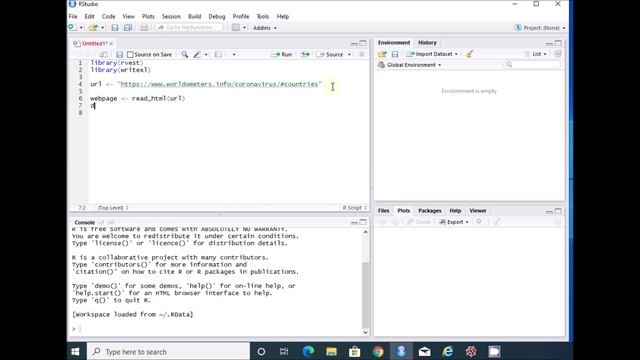640x360 pixels.
Task: Re-run previous code region icon
Action: tap(305, 54)
